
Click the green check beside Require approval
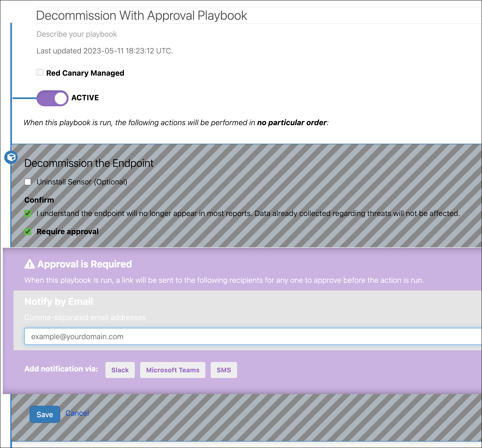coord(28,231)
